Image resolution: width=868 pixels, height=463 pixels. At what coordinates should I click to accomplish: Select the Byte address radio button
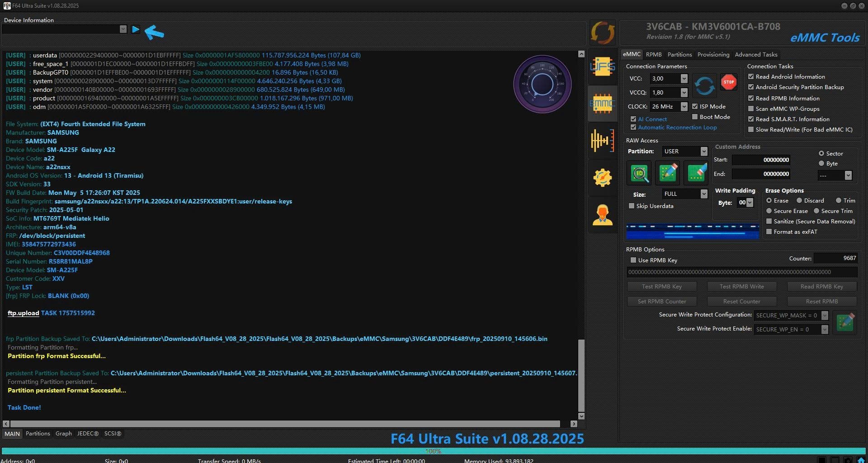pos(821,164)
